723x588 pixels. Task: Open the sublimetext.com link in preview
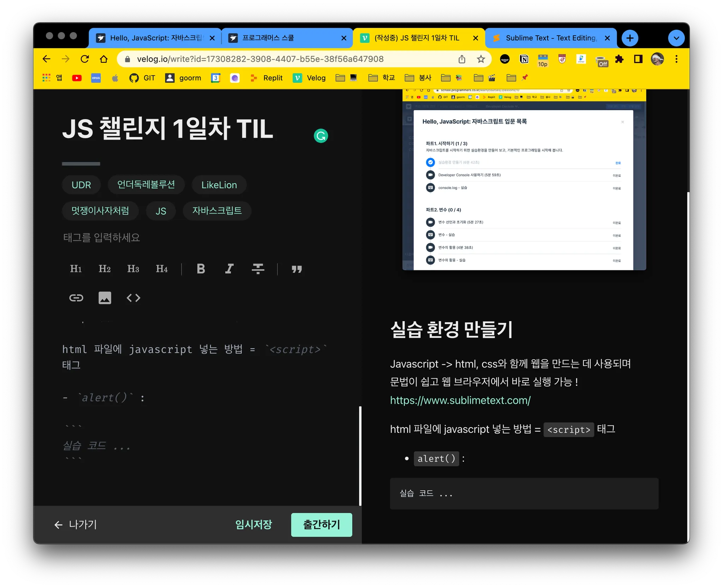pos(460,400)
